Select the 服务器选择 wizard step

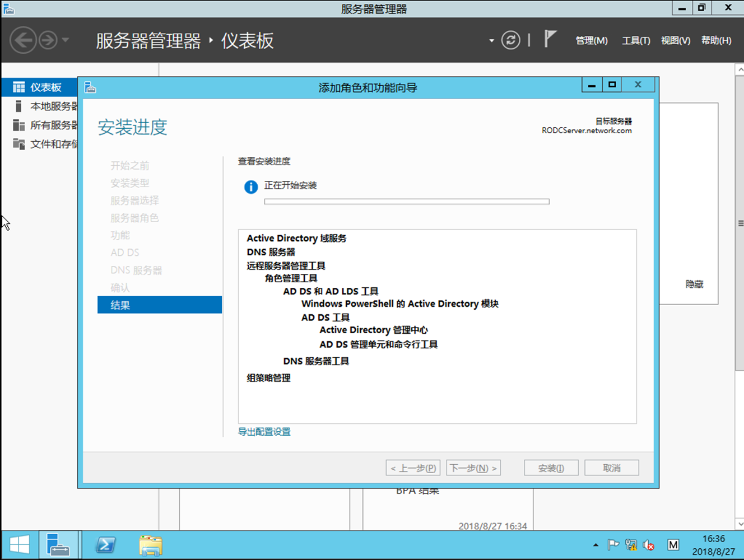[x=134, y=200]
